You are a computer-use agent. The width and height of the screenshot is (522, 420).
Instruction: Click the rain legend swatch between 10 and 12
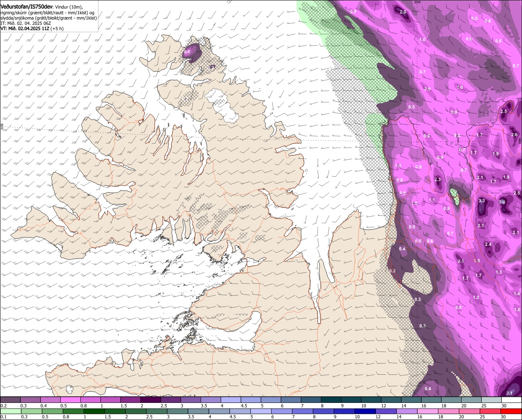365,411
